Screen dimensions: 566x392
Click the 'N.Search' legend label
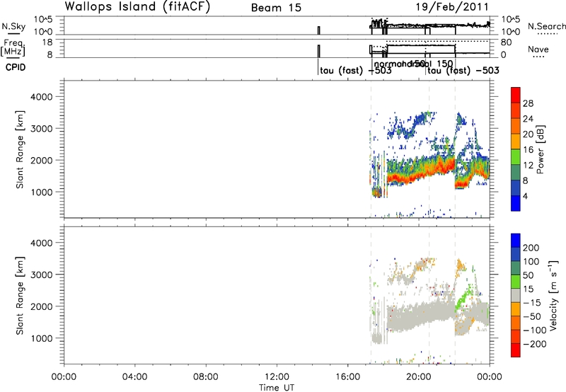[x=546, y=26]
